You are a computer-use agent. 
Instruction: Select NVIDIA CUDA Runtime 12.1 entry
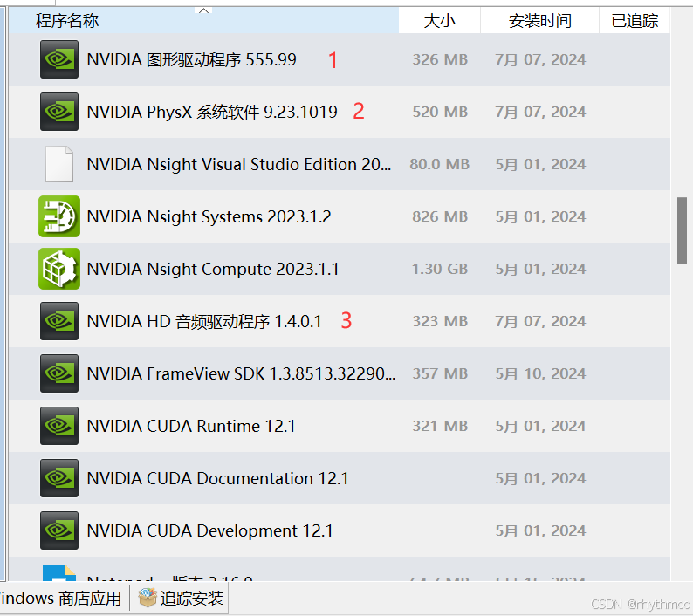coord(340,426)
